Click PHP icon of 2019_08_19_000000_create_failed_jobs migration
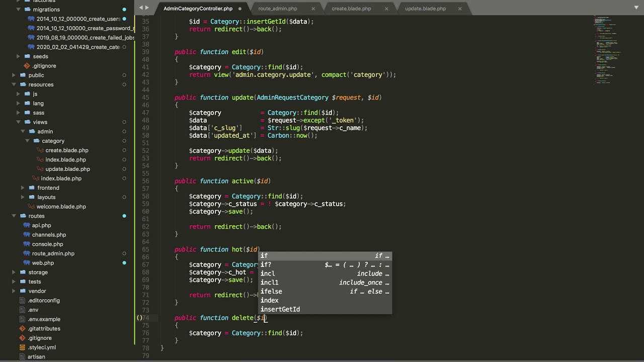 tap(32, 38)
